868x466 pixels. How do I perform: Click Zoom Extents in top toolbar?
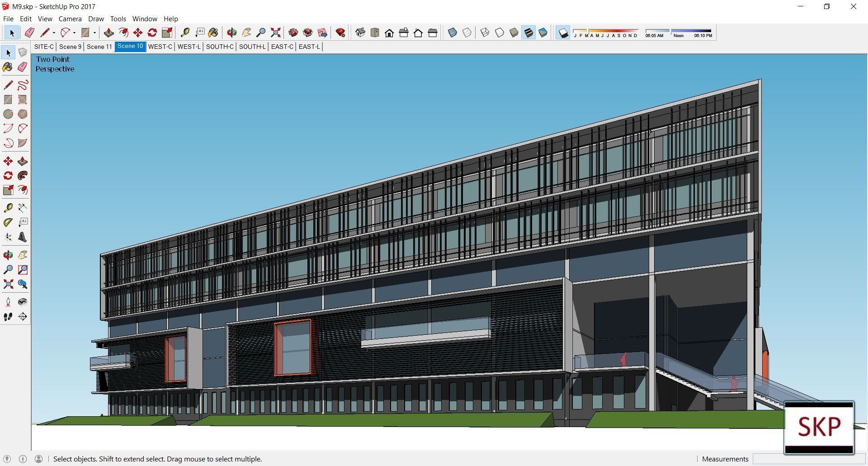(x=275, y=33)
